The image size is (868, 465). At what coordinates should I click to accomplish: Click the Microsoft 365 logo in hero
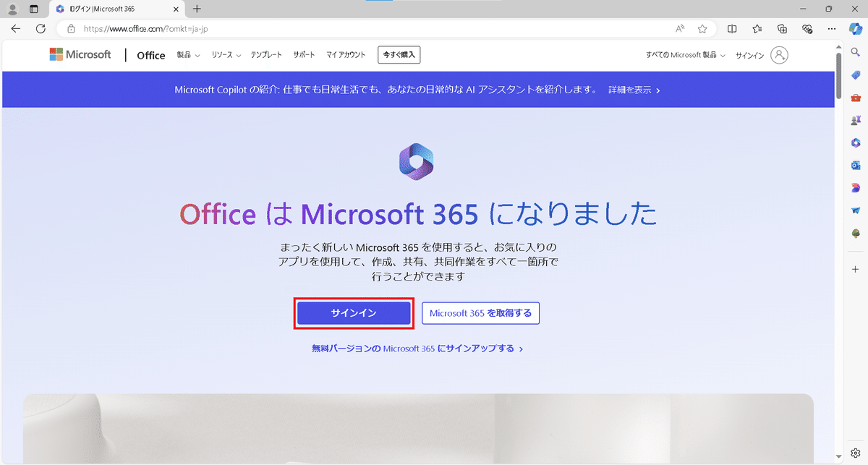click(x=416, y=161)
